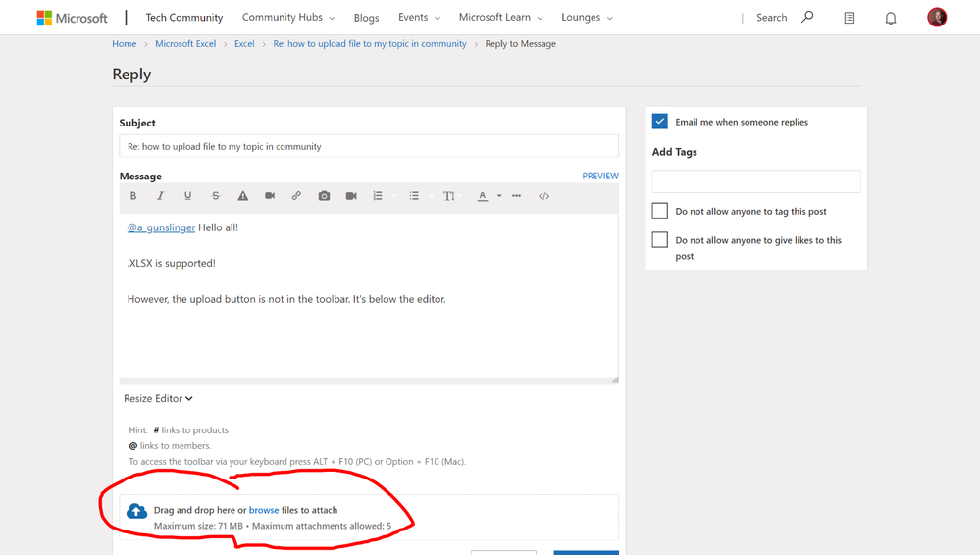Open the Microsoft Excel breadcrumb
Viewport: 980px width, 555px height.
[185, 44]
